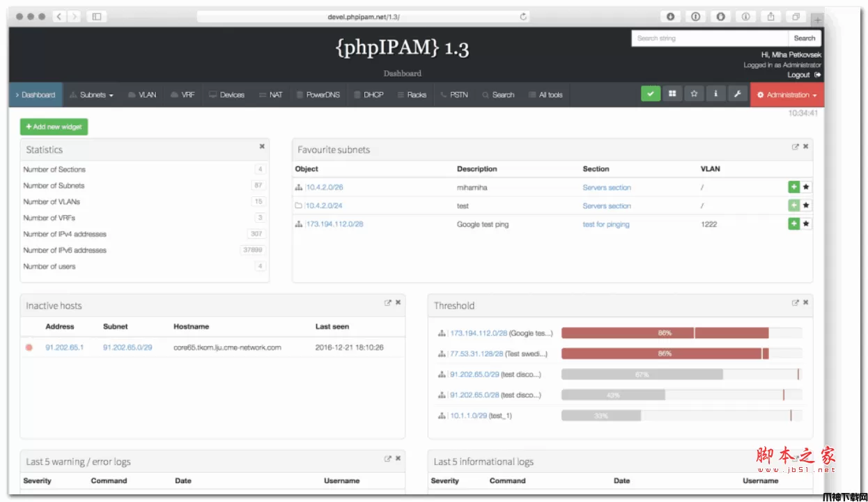
Task: Click the star favourites icon in toolbar
Action: click(694, 93)
